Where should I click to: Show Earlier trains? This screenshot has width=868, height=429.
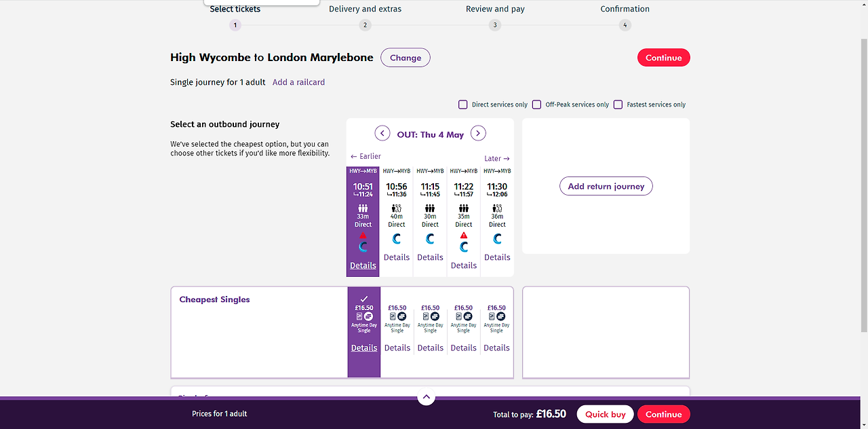coord(366,157)
